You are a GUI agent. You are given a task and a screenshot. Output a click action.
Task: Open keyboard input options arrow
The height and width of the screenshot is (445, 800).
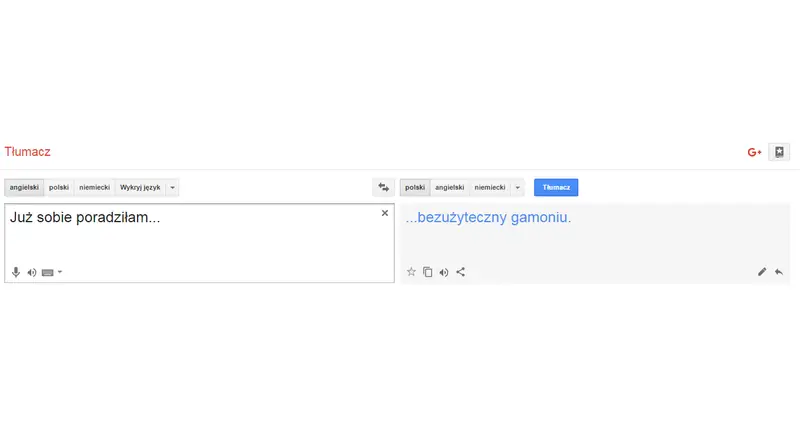pyautogui.click(x=60, y=272)
